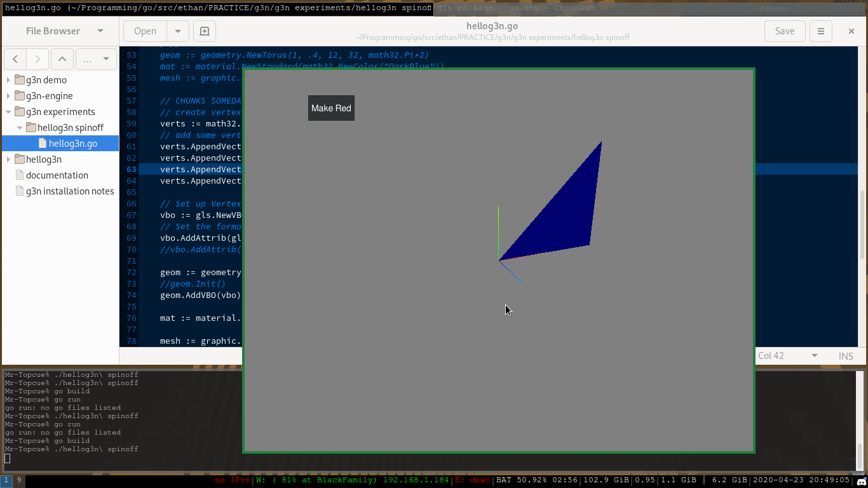Image resolution: width=868 pixels, height=488 pixels.
Task: Collapse the g3n experiments folder
Action: point(8,112)
